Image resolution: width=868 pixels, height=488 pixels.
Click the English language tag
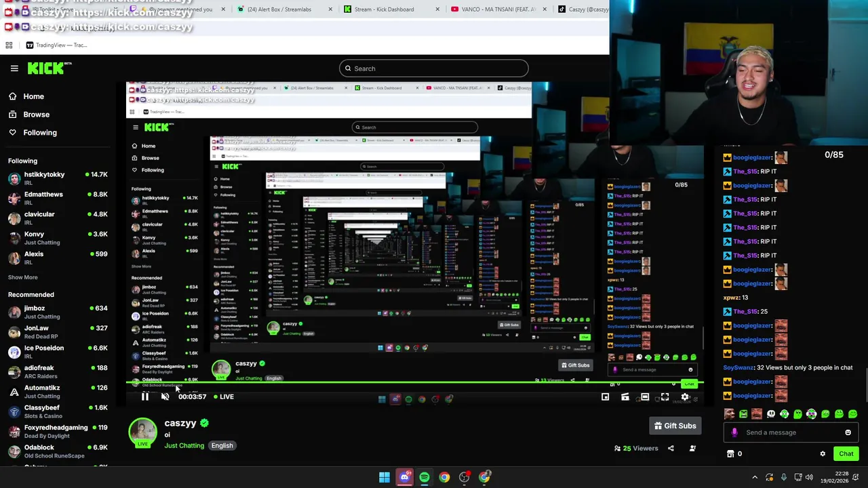coord(222,445)
